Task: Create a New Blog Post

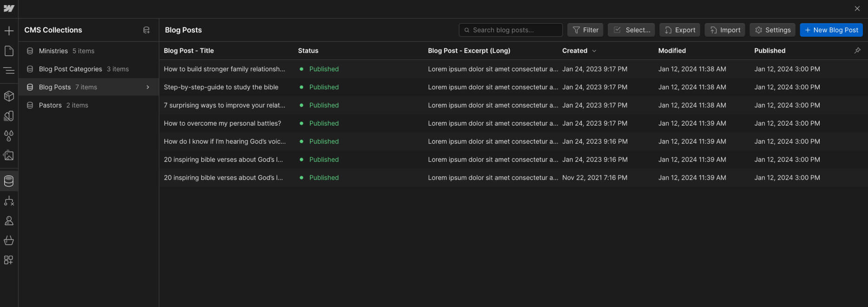Action: (831, 30)
